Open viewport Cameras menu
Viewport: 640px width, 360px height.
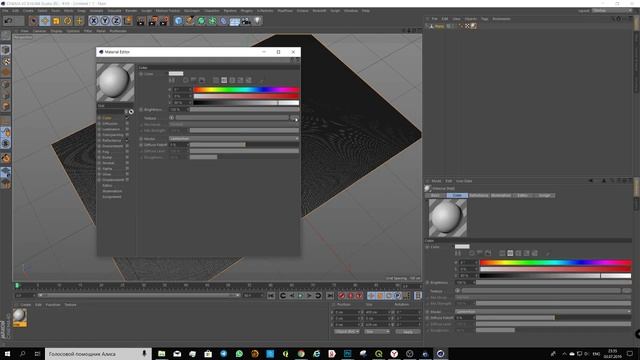[x=40, y=31]
